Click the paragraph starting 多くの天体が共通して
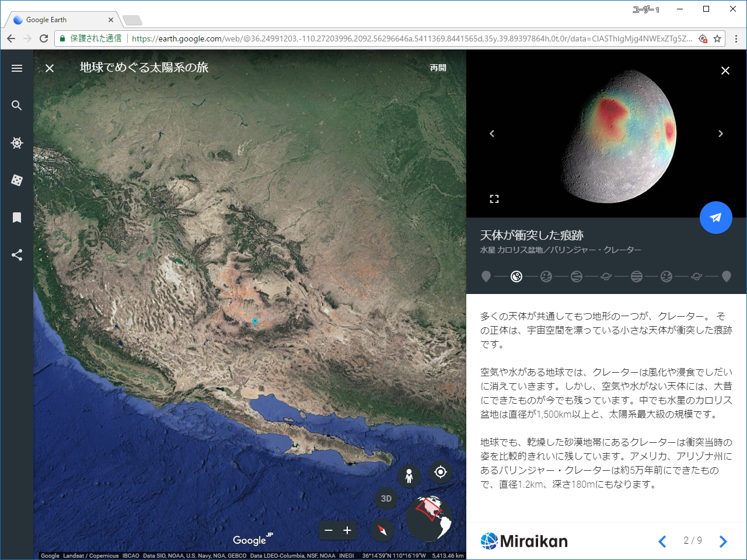Viewport: 747px width, 560px height. (606, 330)
